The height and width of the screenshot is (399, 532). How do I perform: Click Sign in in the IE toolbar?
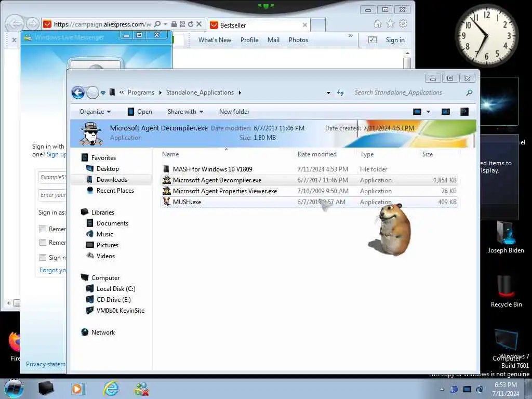click(395, 40)
